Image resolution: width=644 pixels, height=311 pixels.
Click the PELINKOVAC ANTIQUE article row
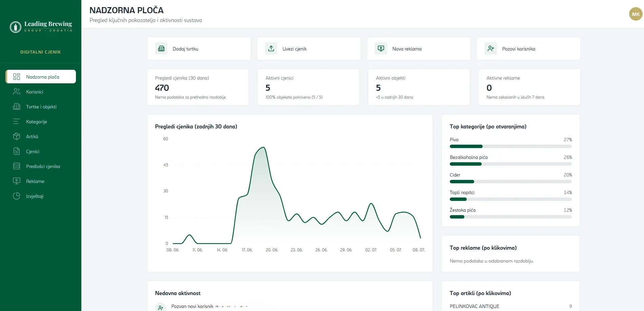tap(510, 306)
